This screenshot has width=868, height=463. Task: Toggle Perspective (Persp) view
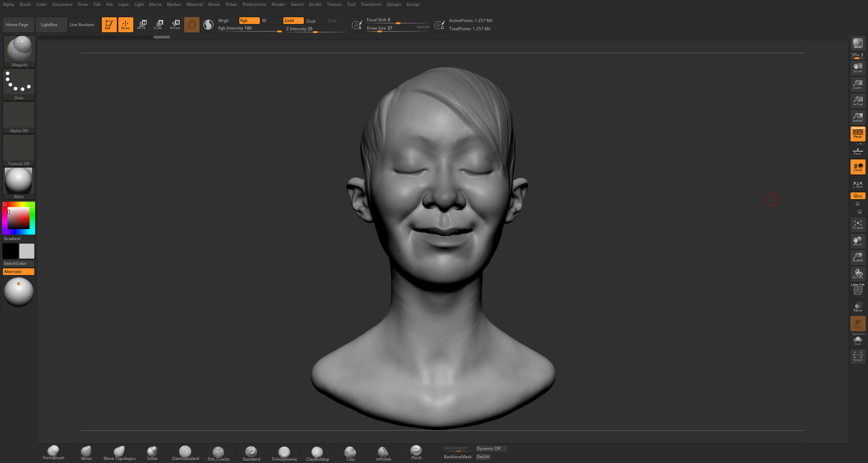(x=858, y=134)
